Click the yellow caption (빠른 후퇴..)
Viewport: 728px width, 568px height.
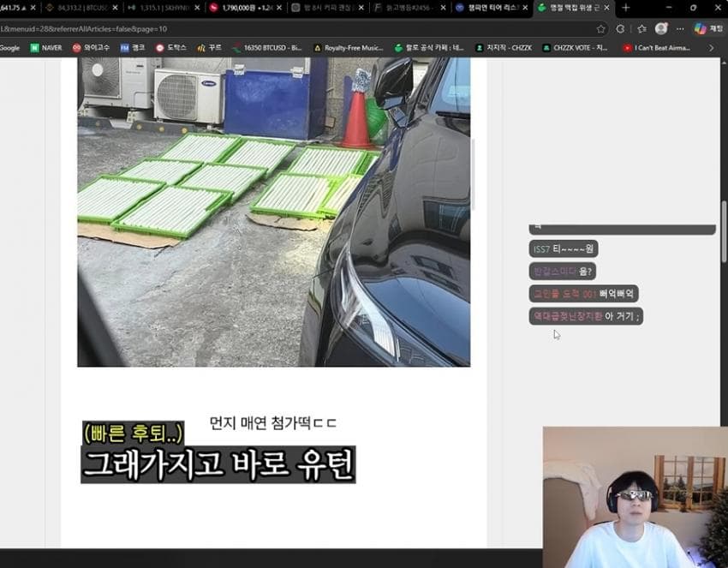tap(134, 433)
